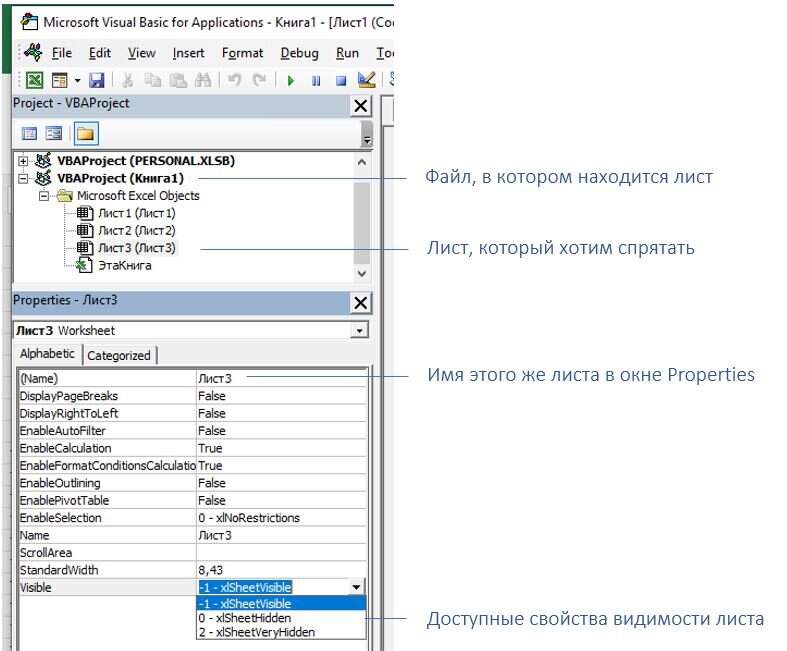Collapse the Microsoft Excel Objects folder

coord(44,196)
